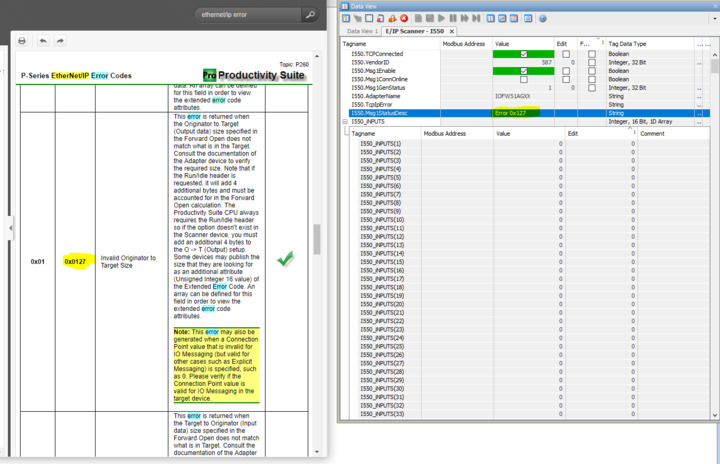Click the page-with-red icon in Data View toolbar
Image resolution: width=720 pixels, height=464 pixels.
point(381,18)
